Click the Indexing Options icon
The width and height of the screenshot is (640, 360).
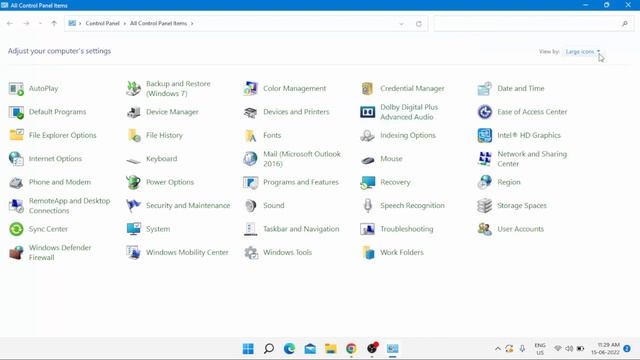tap(367, 135)
